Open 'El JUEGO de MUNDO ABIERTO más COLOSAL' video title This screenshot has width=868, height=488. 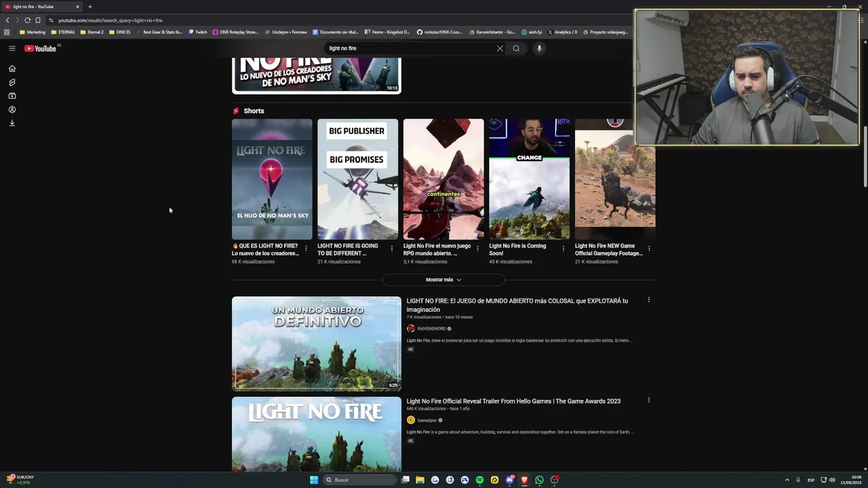point(517,305)
